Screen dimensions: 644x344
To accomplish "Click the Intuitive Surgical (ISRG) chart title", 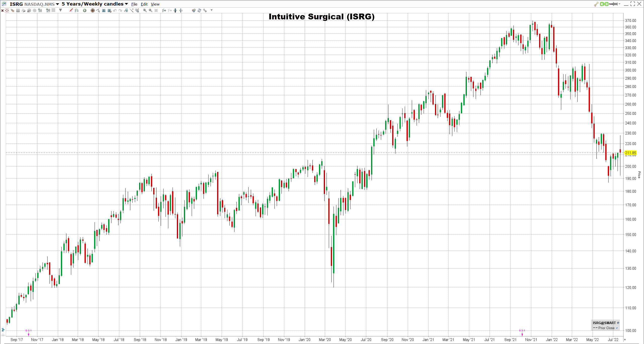I will (321, 17).
